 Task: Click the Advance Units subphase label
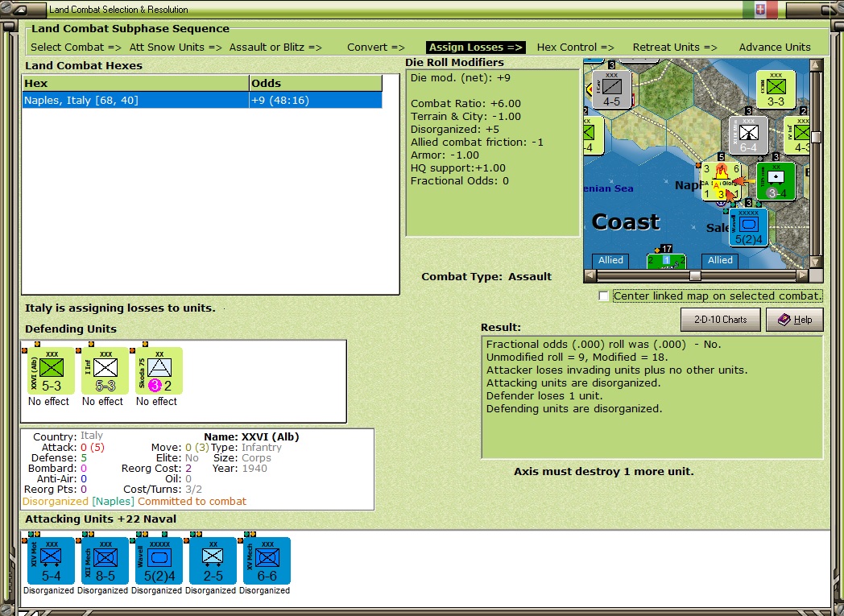pyautogui.click(x=775, y=48)
